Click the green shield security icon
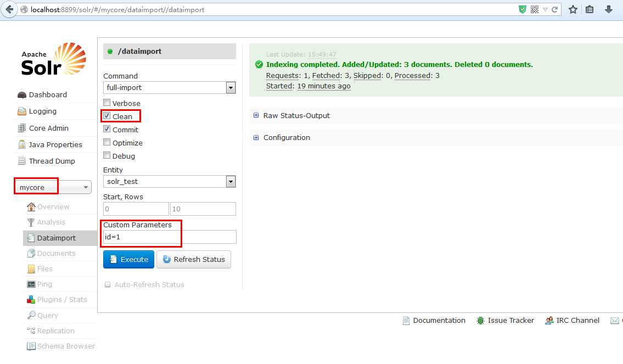The image size is (623, 364). click(523, 9)
